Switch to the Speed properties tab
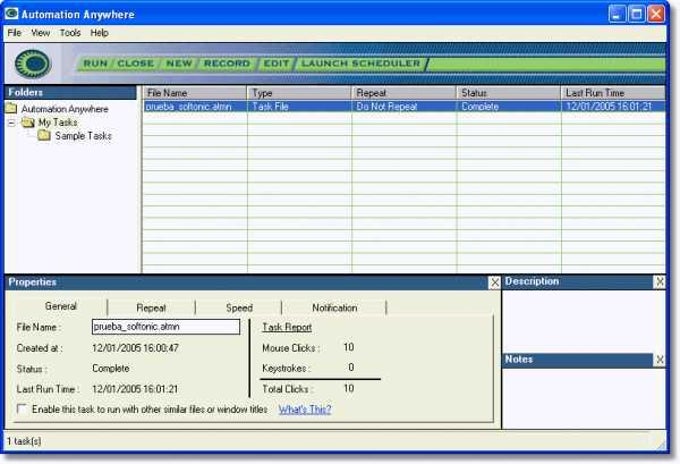 pos(239,308)
